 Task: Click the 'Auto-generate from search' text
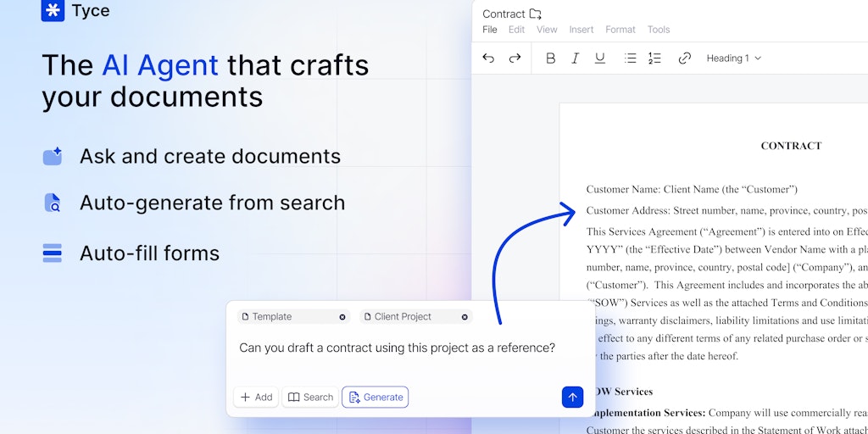pyautogui.click(x=213, y=203)
